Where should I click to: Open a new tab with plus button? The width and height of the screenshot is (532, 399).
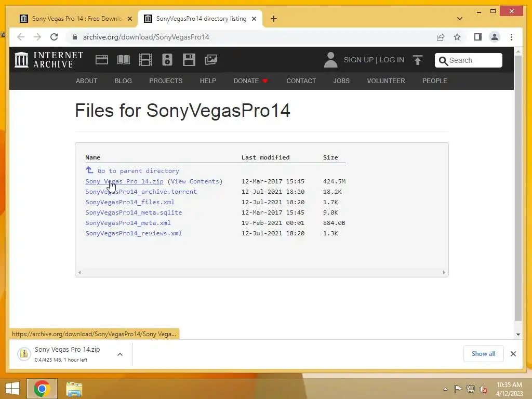pos(274,19)
